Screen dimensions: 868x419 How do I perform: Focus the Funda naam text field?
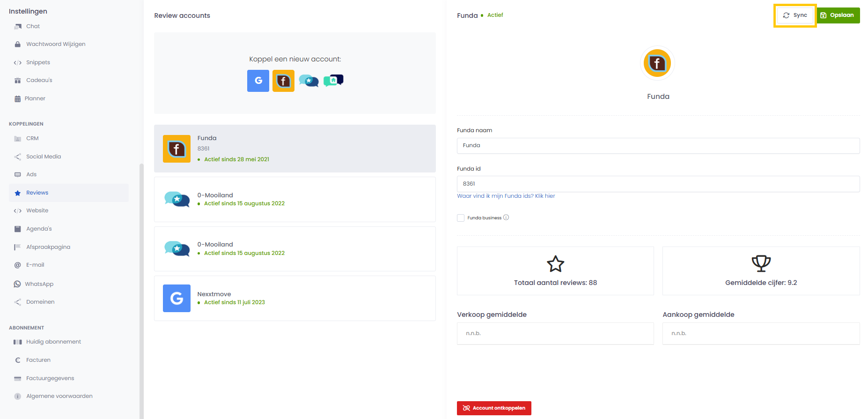pyautogui.click(x=658, y=145)
